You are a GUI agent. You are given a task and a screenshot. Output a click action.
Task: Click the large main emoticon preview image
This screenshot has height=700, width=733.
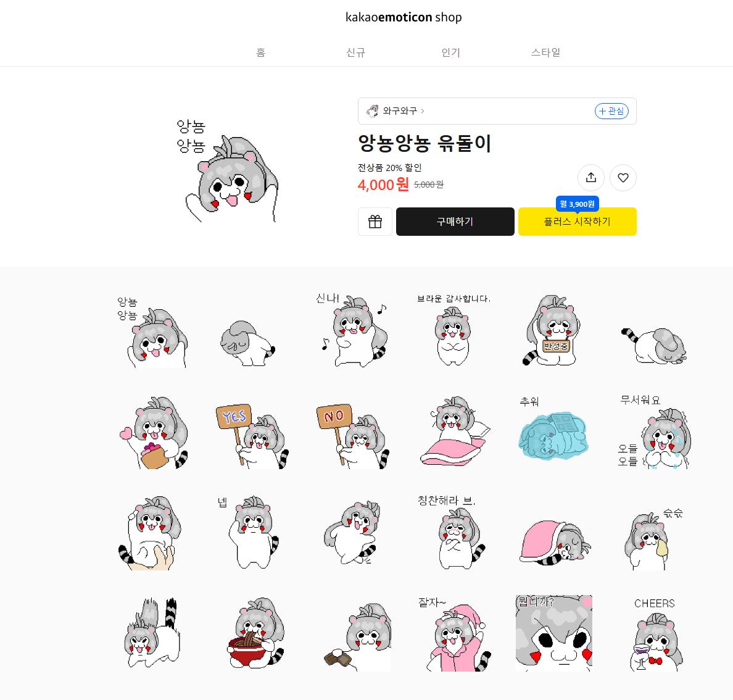[228, 170]
